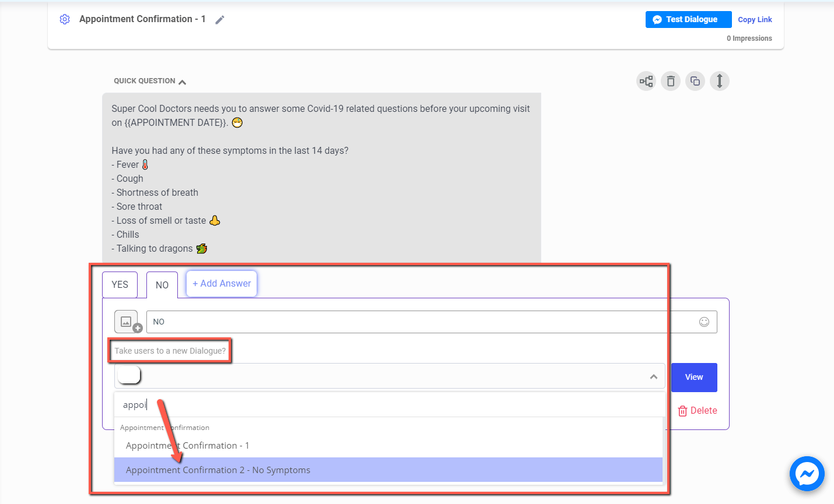Click the View button
The height and width of the screenshot is (504, 834).
tap(694, 378)
